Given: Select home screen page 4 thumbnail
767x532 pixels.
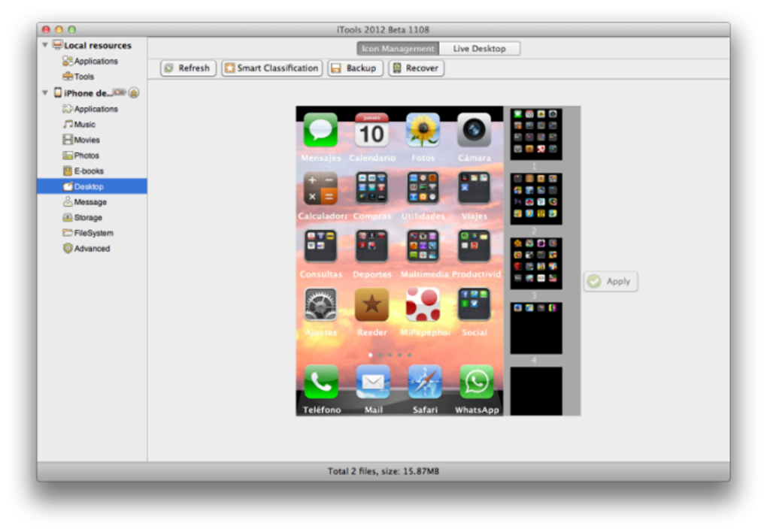Looking at the screenshot, I should 536,328.
